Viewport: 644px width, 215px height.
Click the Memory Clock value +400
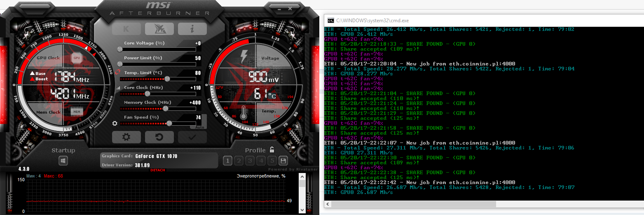[x=195, y=103]
